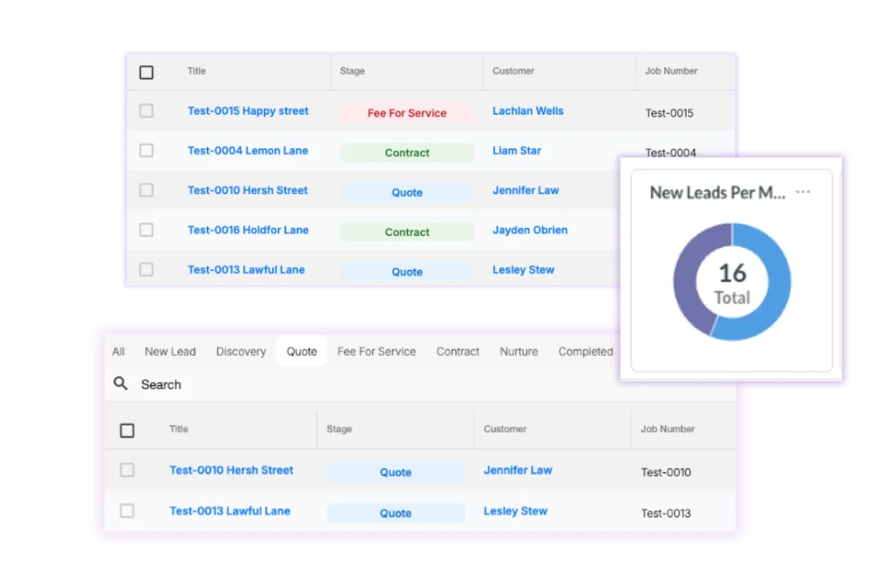This screenshot has width=882, height=588.
Task: Open customer Liam Star link
Action: pos(517,151)
